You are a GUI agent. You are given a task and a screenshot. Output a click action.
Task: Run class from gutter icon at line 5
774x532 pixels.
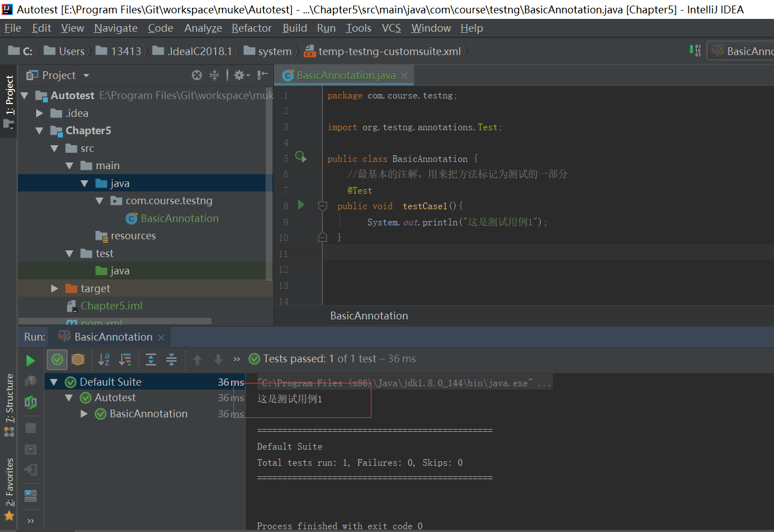click(x=301, y=157)
